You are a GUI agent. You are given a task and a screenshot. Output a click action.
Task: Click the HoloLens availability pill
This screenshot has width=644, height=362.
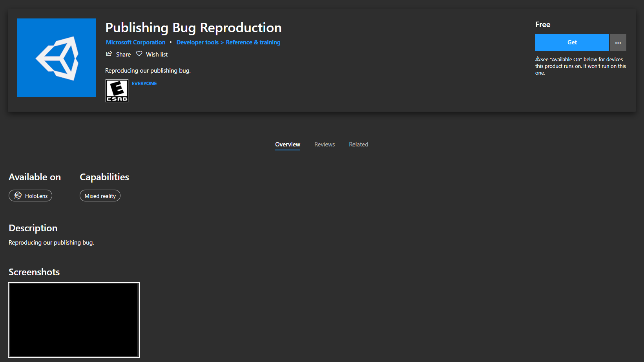[x=30, y=196]
